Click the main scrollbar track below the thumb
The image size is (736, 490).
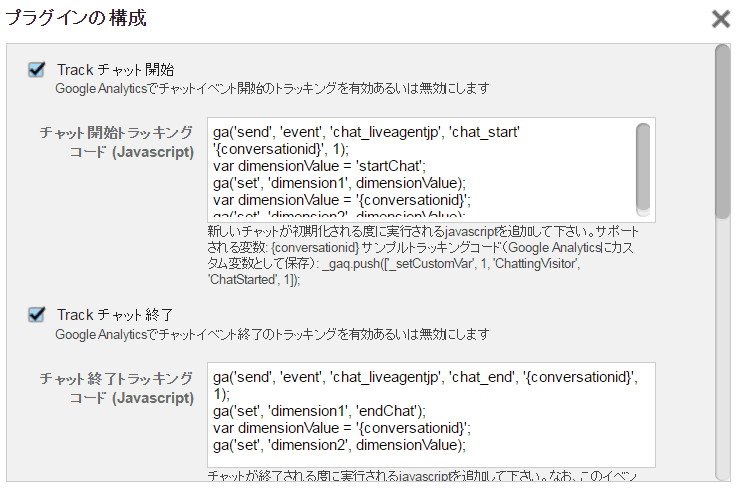723,347
